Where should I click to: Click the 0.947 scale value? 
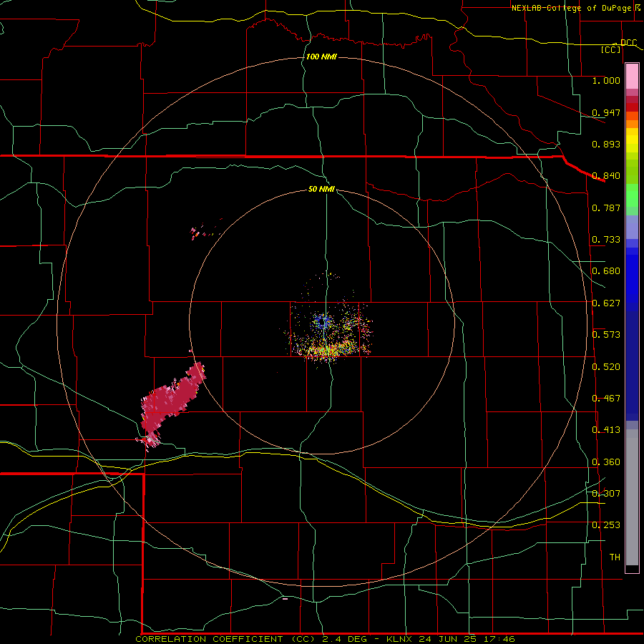click(x=606, y=112)
